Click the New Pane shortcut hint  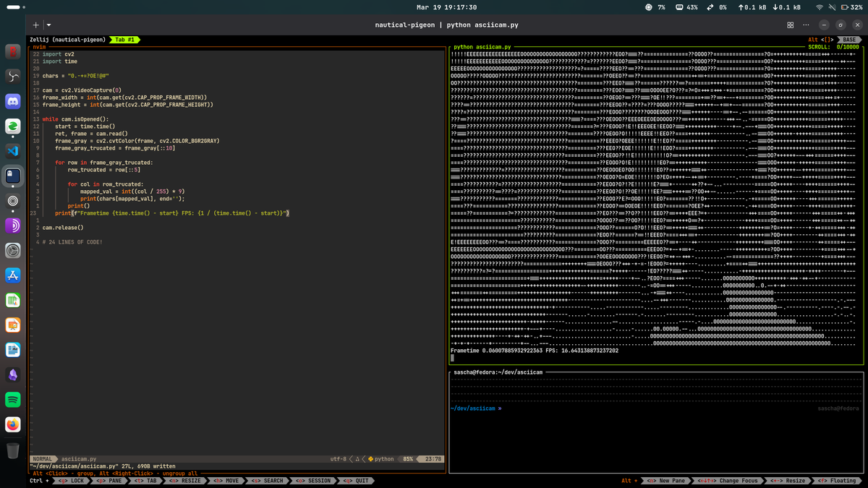coord(665,481)
